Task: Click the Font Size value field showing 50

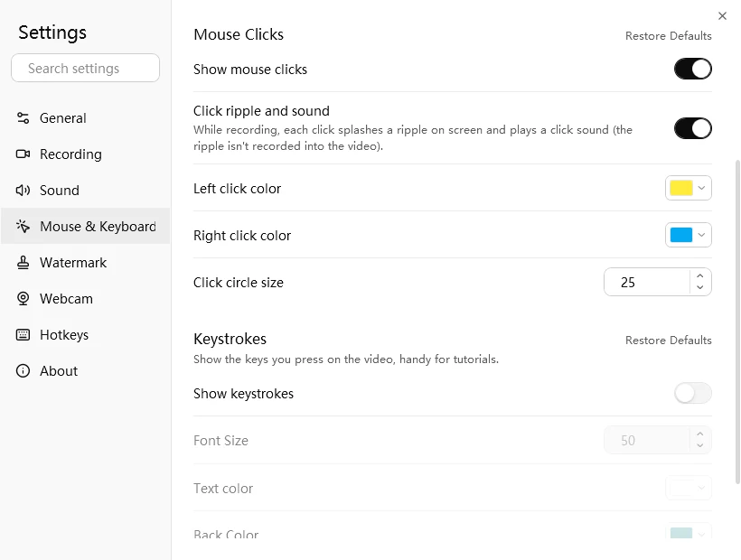Action: [x=646, y=440]
